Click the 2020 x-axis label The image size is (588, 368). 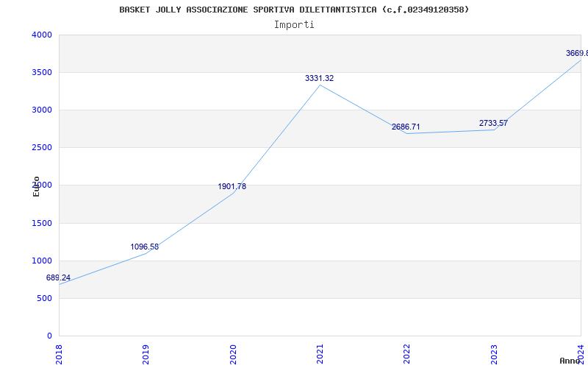233,354
